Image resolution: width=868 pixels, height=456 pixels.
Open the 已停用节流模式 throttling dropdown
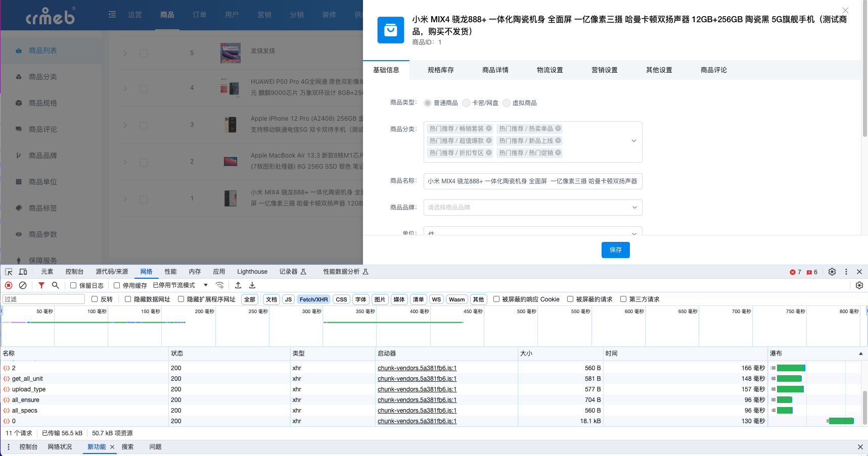point(181,285)
